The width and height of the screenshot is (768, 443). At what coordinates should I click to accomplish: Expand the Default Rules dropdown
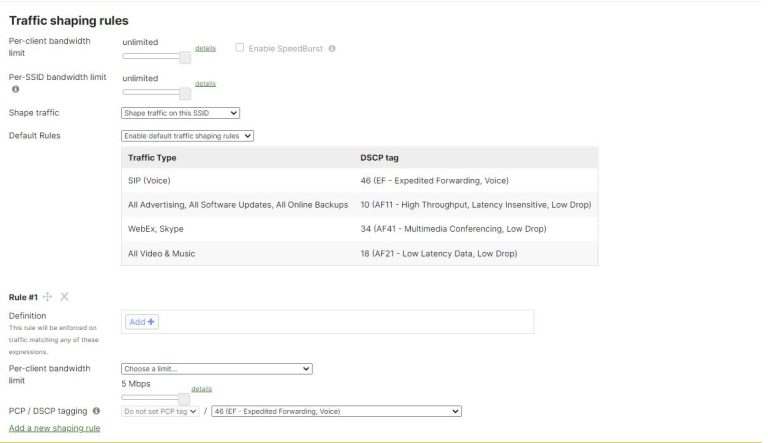pos(187,135)
